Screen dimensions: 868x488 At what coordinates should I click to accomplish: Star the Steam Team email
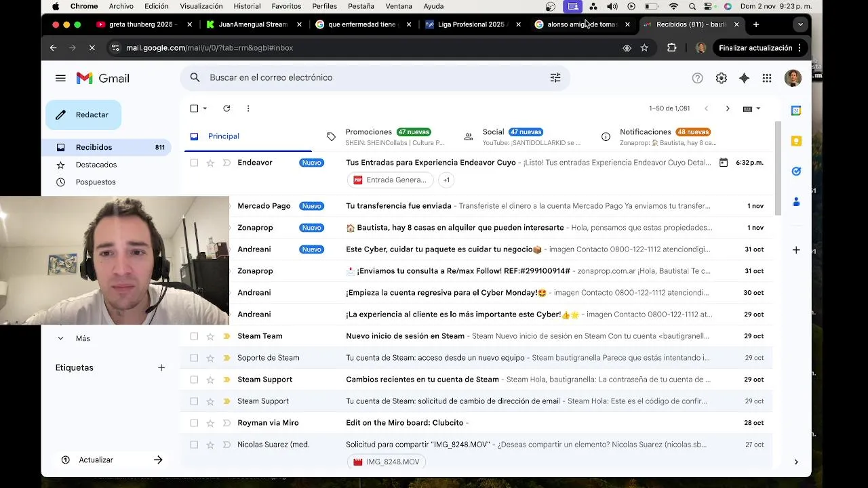click(x=210, y=336)
